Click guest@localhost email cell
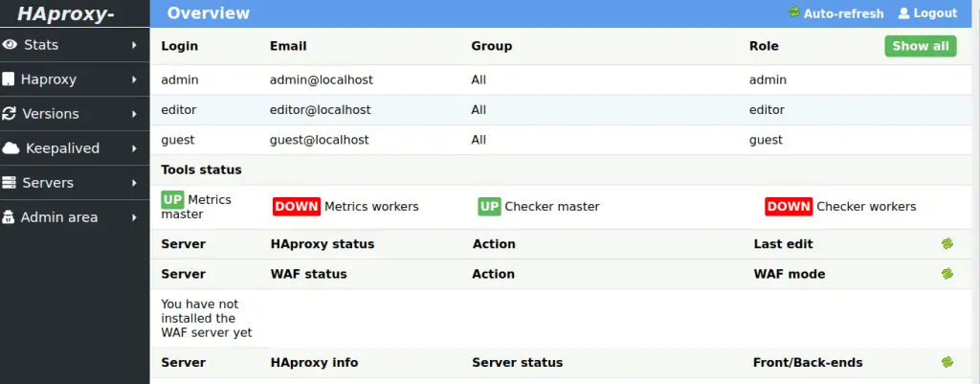 click(x=320, y=140)
